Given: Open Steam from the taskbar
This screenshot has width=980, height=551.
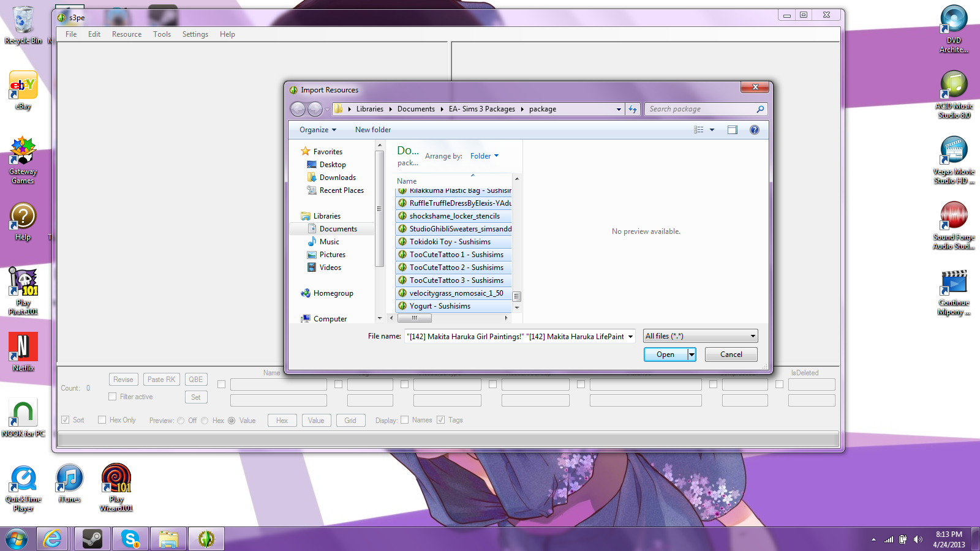Looking at the screenshot, I should click(x=92, y=539).
